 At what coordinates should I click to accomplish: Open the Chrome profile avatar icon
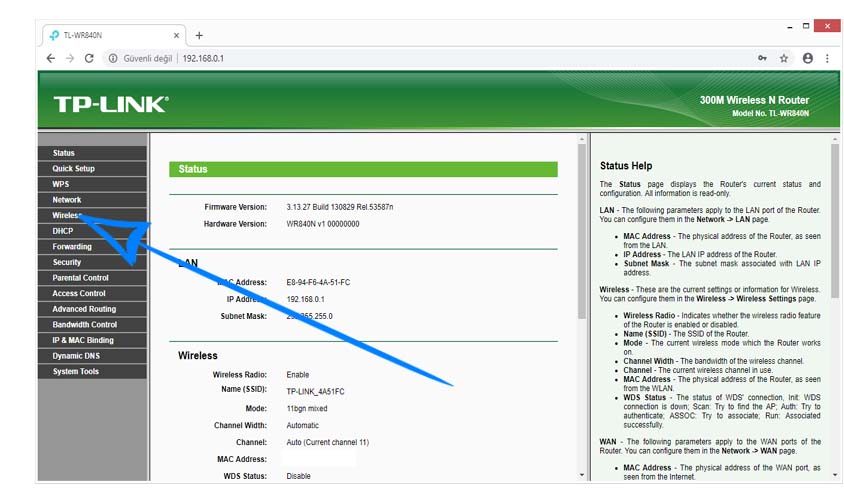(807, 58)
